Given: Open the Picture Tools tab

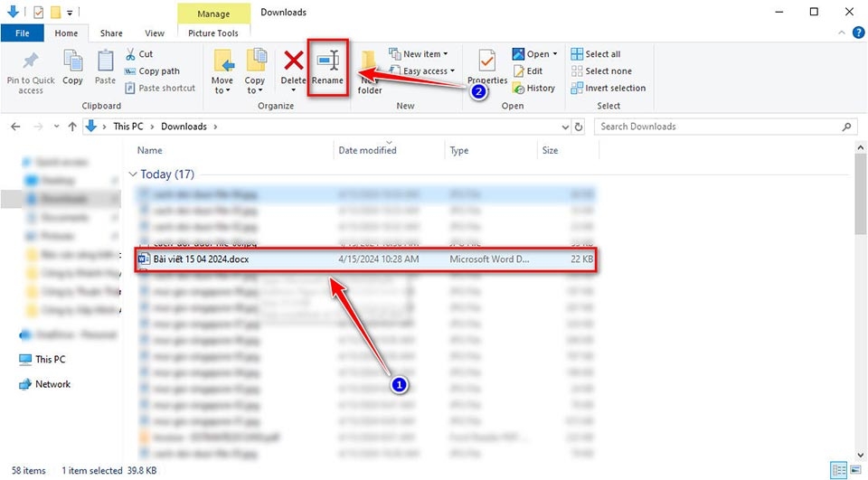Looking at the screenshot, I should click(213, 33).
